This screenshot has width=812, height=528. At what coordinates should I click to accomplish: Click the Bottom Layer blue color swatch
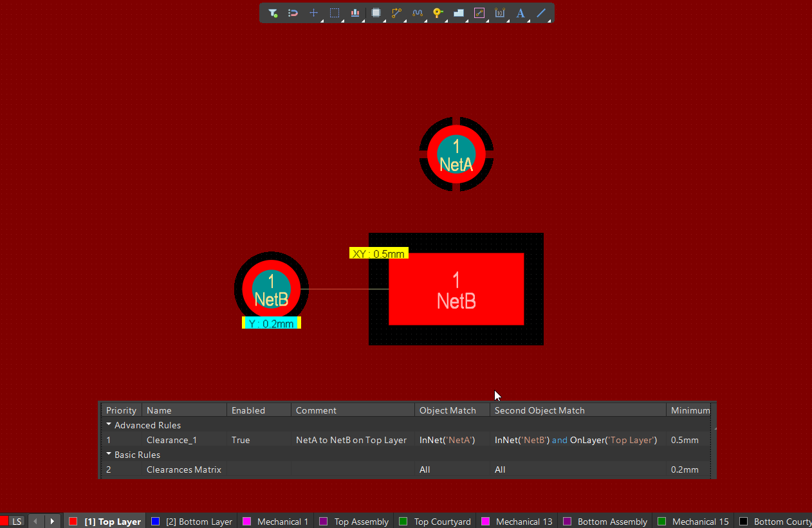155,521
